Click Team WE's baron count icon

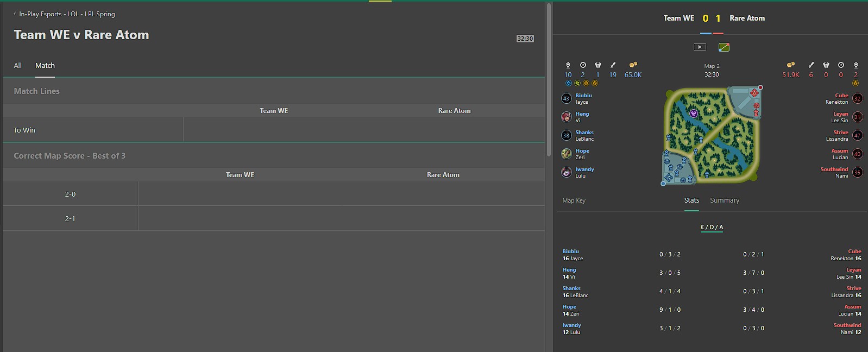(598, 65)
